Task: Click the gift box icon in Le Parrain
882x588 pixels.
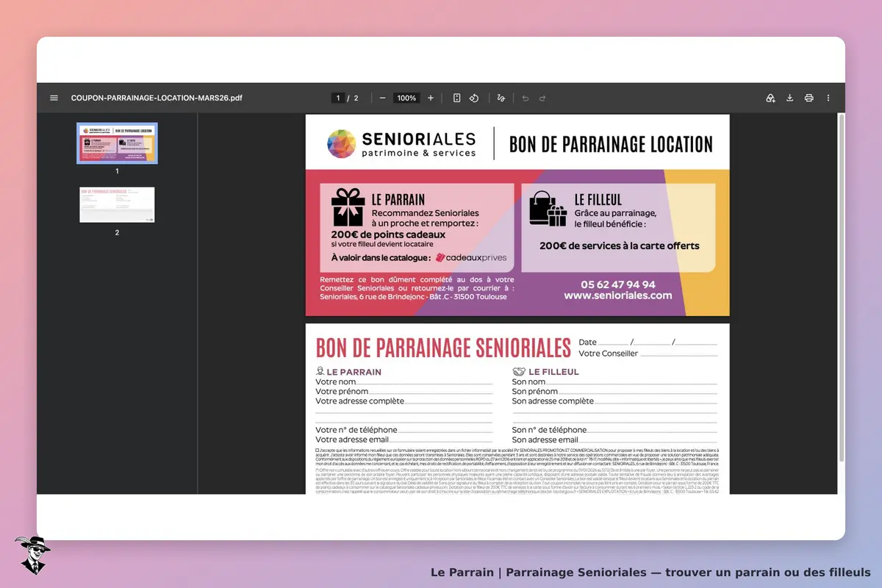Action: pos(348,207)
